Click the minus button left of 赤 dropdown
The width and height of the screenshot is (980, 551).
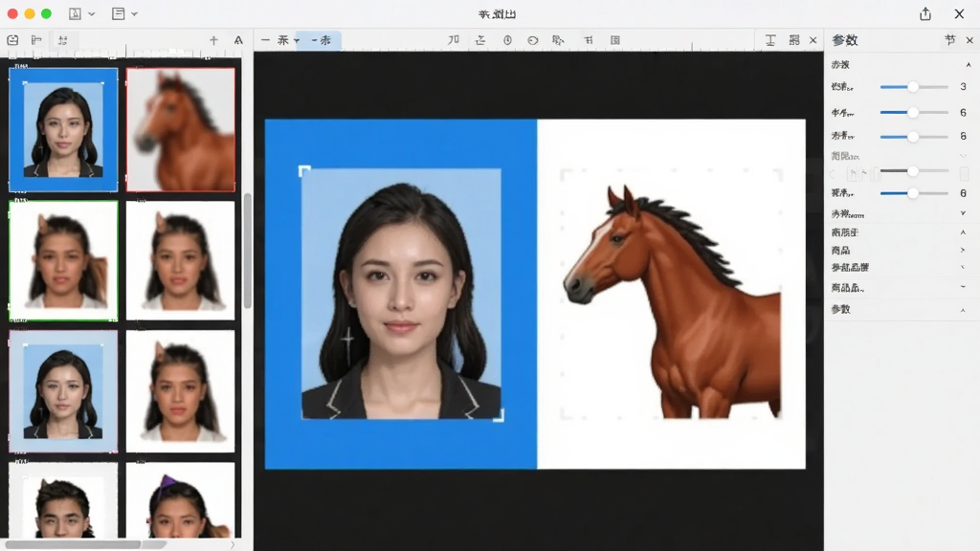click(266, 40)
